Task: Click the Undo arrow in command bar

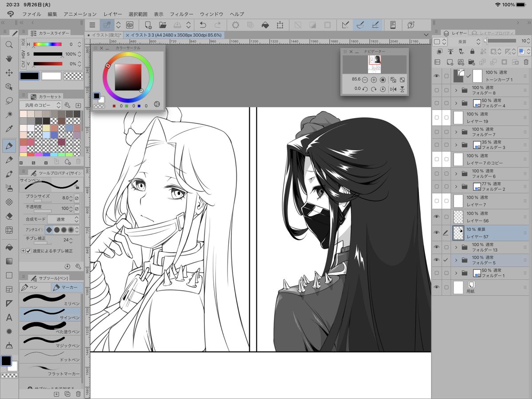Action: [203, 25]
